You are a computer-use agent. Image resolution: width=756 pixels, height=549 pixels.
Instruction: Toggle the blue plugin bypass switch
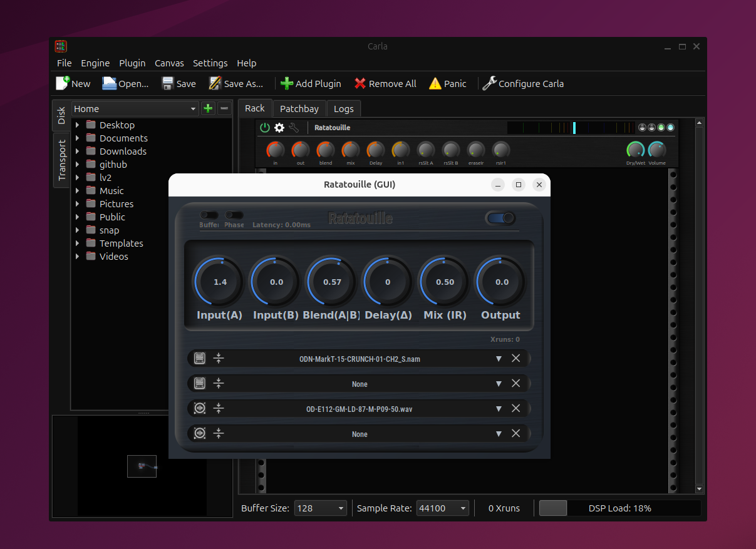(x=500, y=218)
